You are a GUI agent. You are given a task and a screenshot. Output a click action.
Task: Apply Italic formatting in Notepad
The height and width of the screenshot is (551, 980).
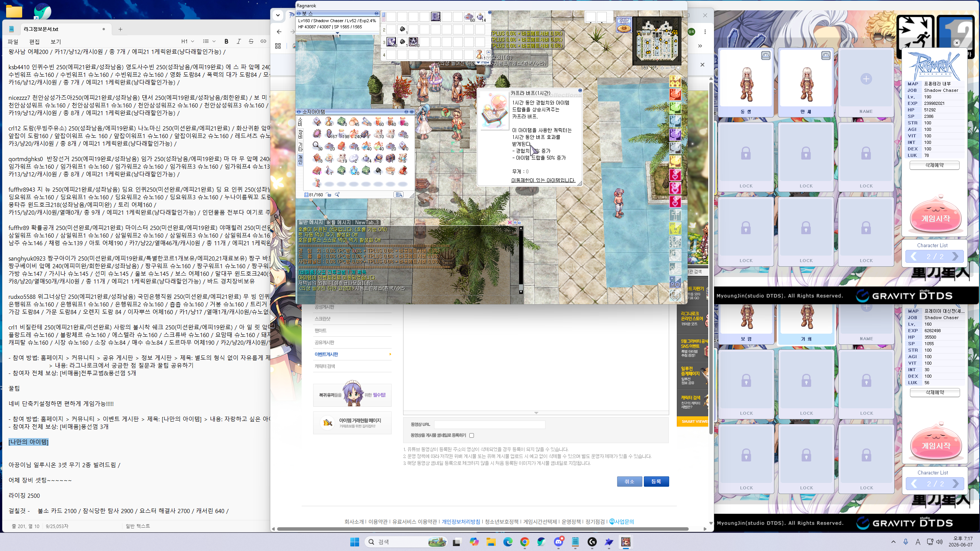[x=238, y=41]
